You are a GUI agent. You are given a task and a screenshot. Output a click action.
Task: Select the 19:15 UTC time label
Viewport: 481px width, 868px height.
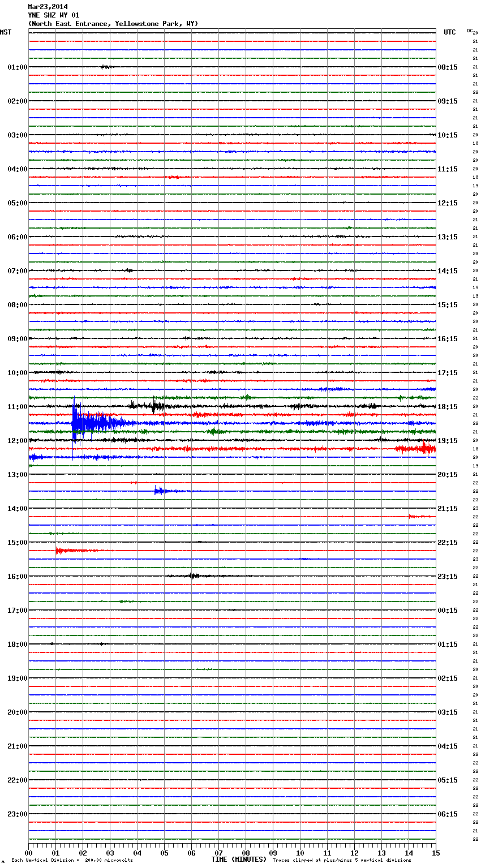point(448,441)
